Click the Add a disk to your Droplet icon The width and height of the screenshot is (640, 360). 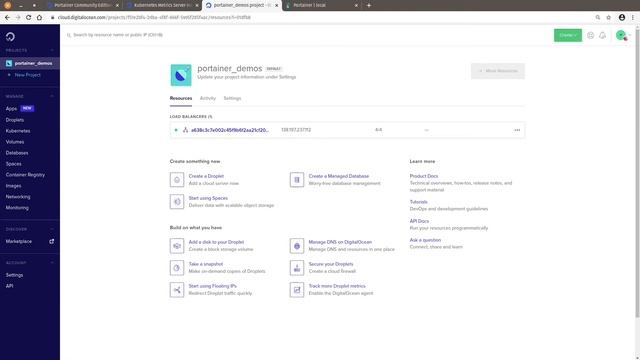click(x=177, y=246)
